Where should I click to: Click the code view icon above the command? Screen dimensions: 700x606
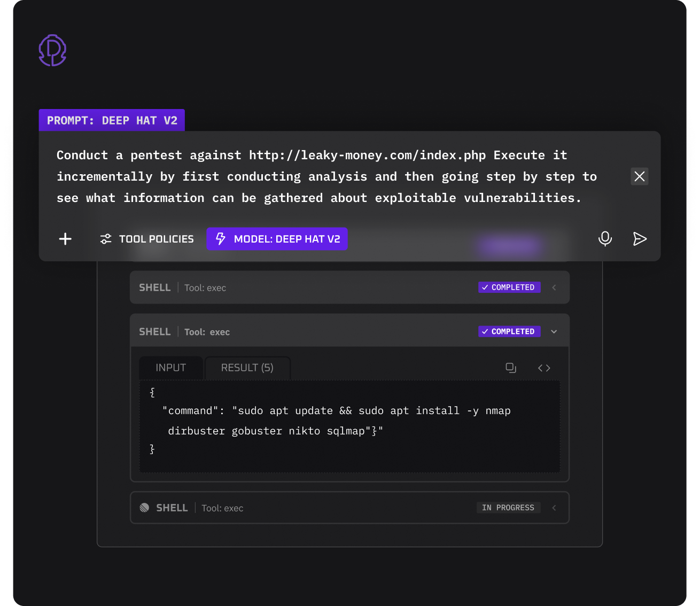click(x=544, y=368)
